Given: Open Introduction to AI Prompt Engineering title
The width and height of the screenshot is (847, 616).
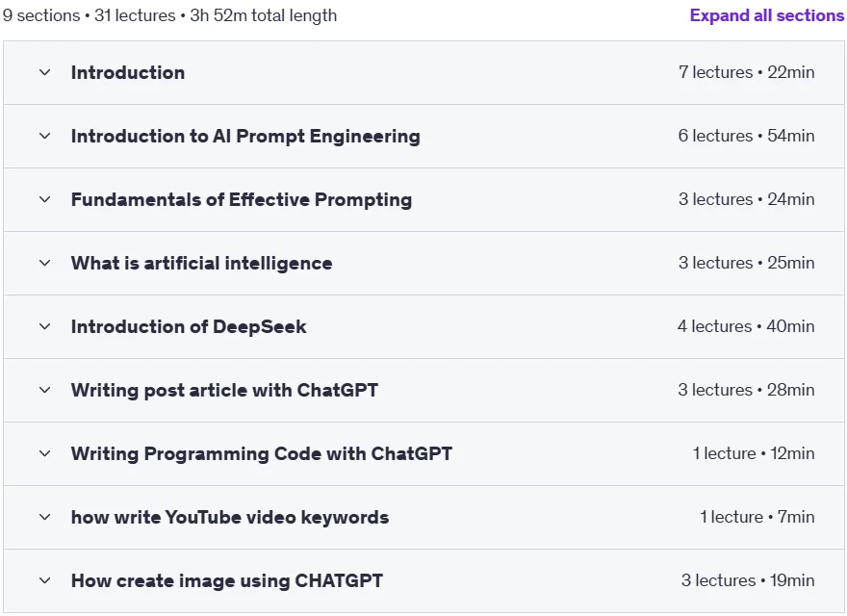Looking at the screenshot, I should pyautogui.click(x=245, y=136).
